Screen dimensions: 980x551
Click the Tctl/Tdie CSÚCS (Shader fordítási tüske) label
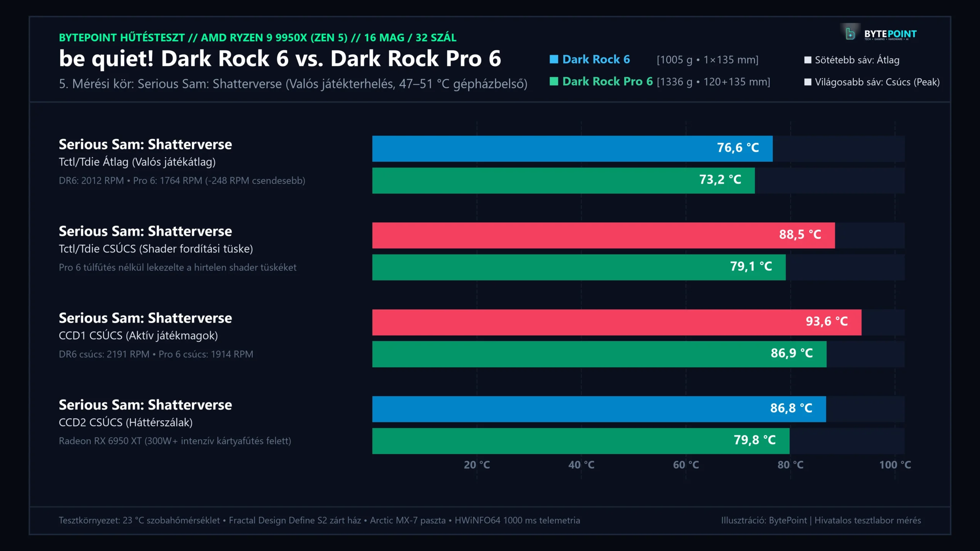tap(156, 249)
